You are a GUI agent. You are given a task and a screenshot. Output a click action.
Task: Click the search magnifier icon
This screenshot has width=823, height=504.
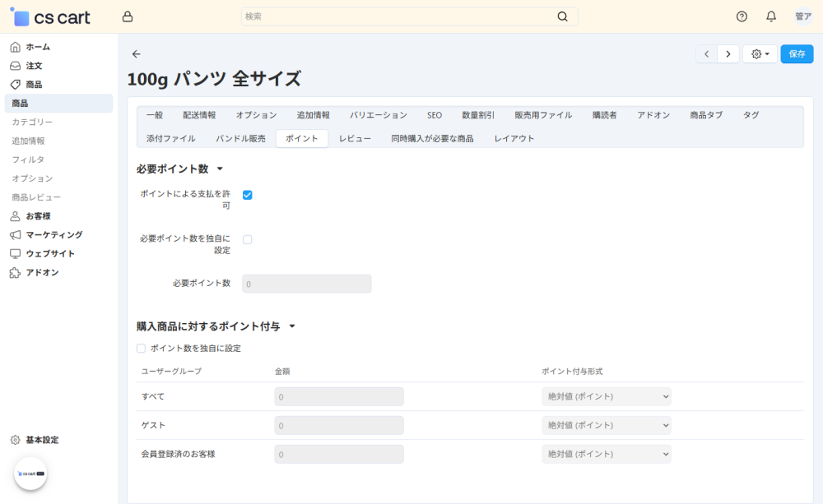[x=562, y=16]
